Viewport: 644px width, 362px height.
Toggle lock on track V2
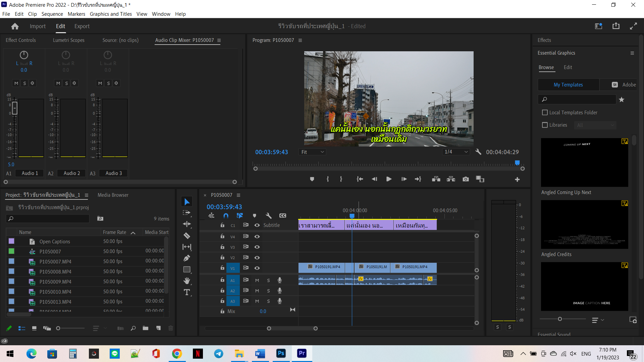point(222,257)
